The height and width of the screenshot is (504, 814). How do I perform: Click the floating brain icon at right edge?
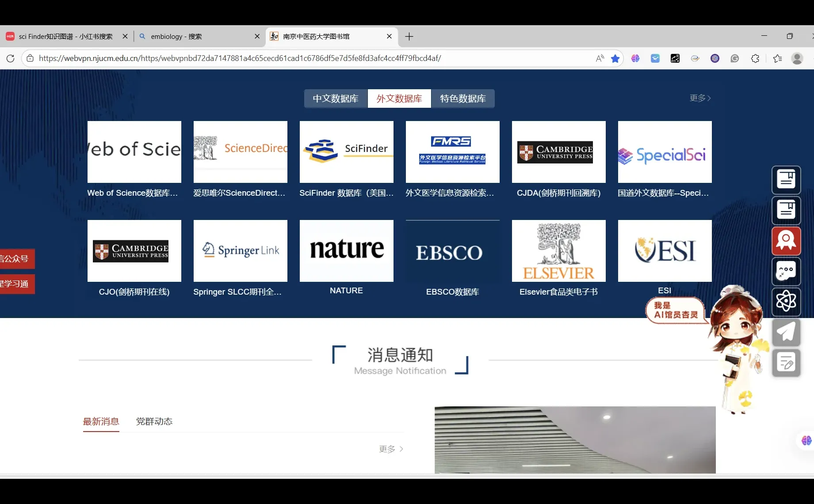[806, 440]
